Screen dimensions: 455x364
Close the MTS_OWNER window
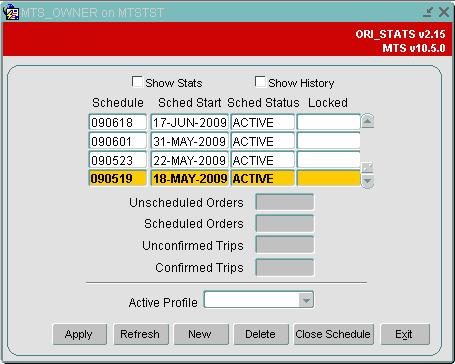click(444, 13)
